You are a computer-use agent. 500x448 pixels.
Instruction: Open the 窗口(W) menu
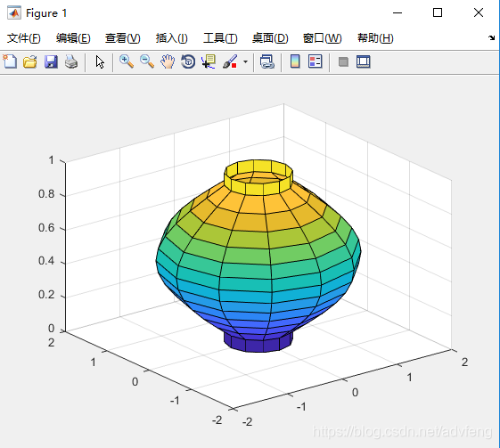[x=322, y=38]
